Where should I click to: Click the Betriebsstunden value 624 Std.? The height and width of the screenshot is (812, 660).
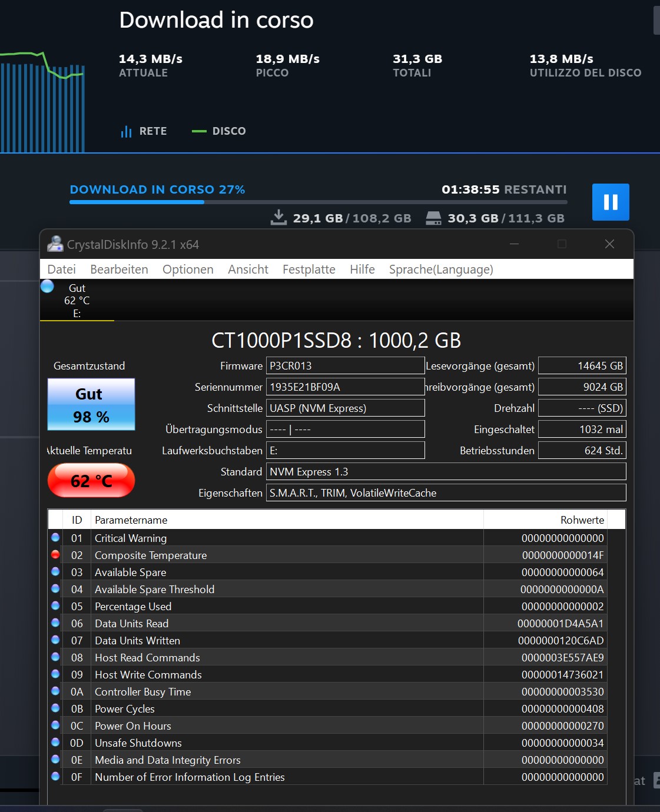(582, 450)
